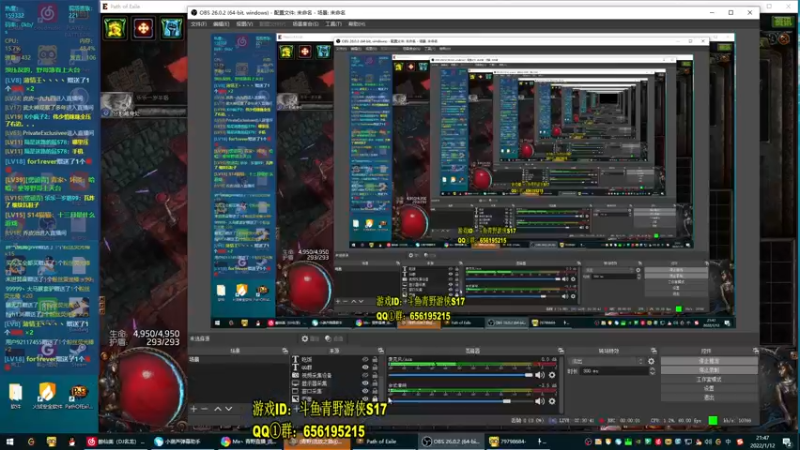
Task: Open 小葫芦弹幕助手 from the taskbar
Action: point(182,442)
